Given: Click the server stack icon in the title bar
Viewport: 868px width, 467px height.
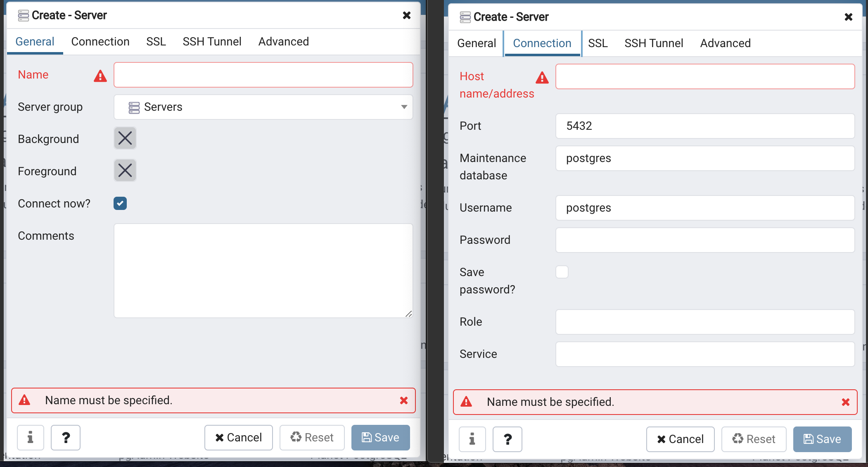Looking at the screenshot, I should 23,15.
